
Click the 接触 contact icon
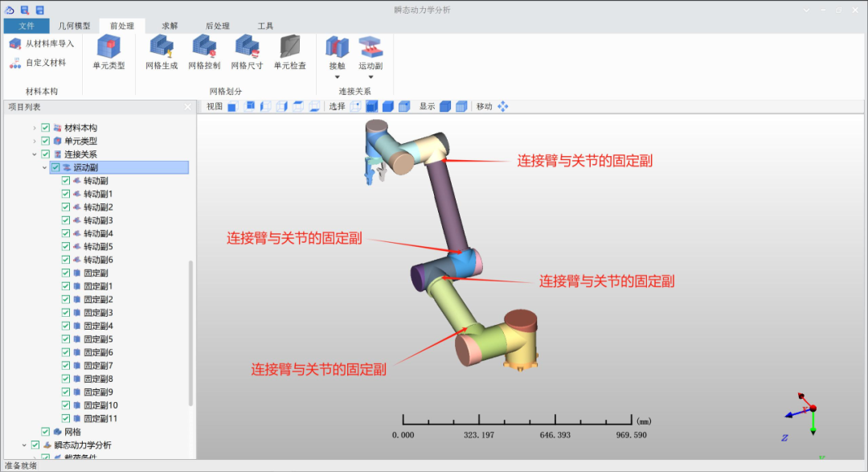337,47
